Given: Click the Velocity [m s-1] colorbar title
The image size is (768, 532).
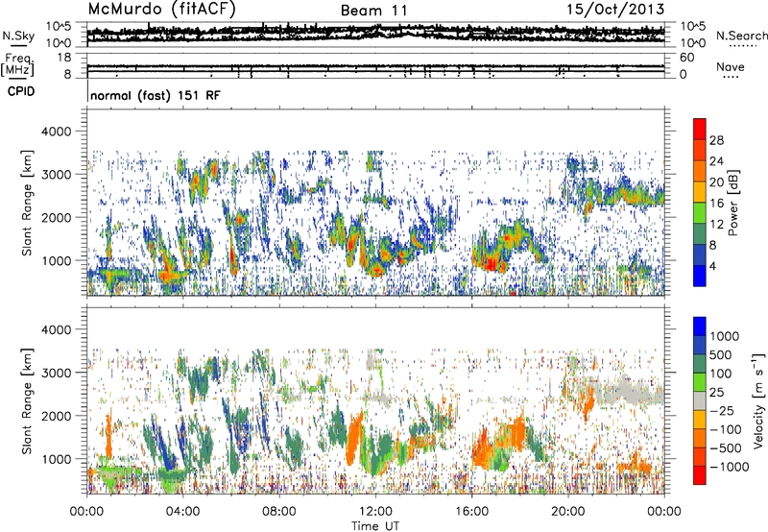Looking at the screenshot, I should click(x=758, y=400).
